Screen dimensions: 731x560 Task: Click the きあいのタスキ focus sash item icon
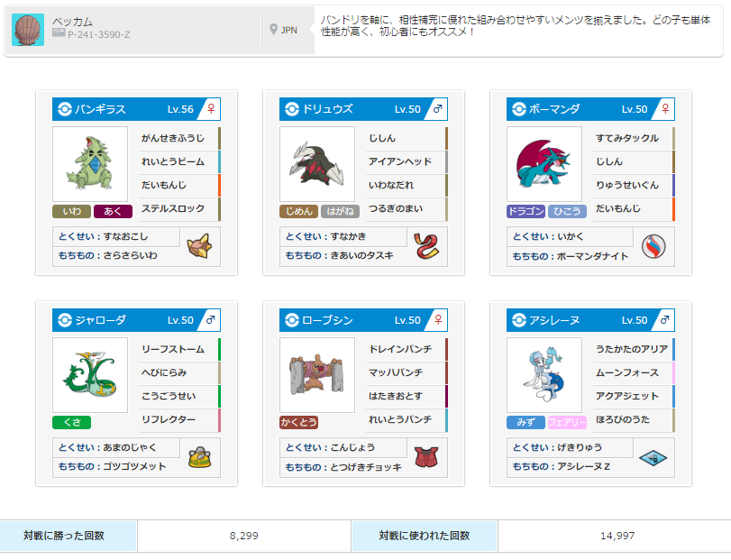[x=426, y=245]
